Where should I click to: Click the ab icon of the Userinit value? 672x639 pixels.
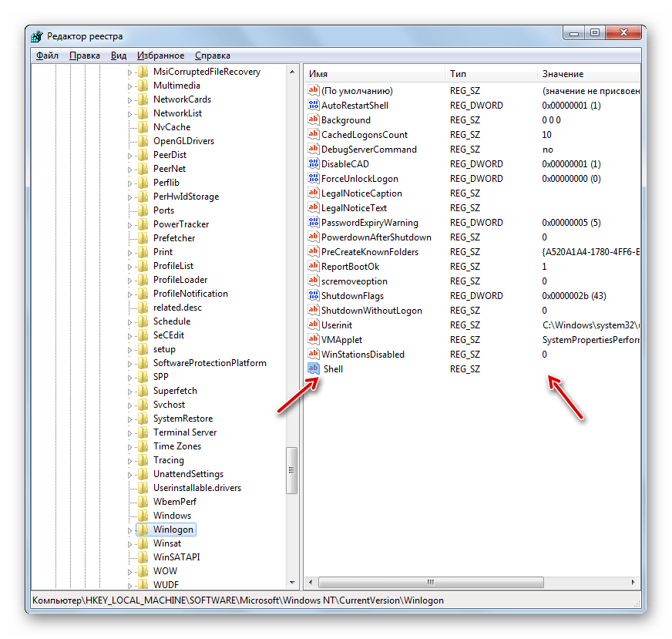[x=314, y=325]
